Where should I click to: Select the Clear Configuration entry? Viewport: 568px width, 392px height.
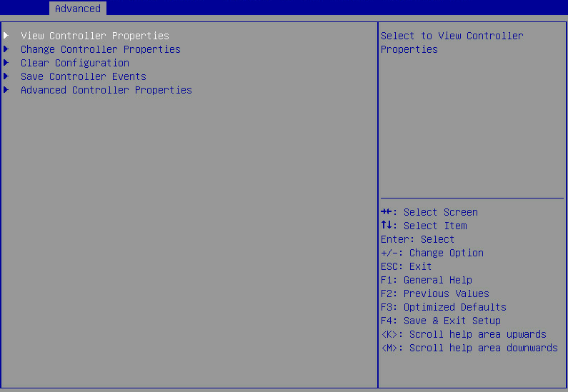click(75, 63)
